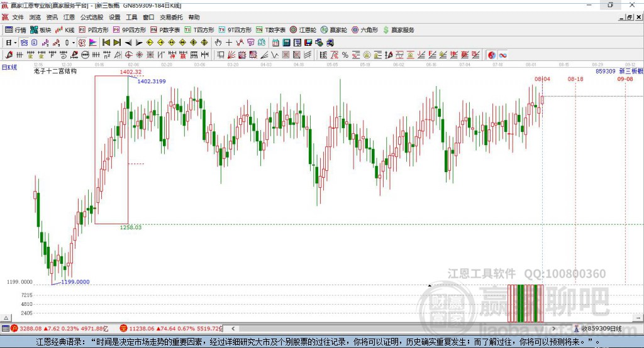Open the 交易委托 menu

point(171,18)
